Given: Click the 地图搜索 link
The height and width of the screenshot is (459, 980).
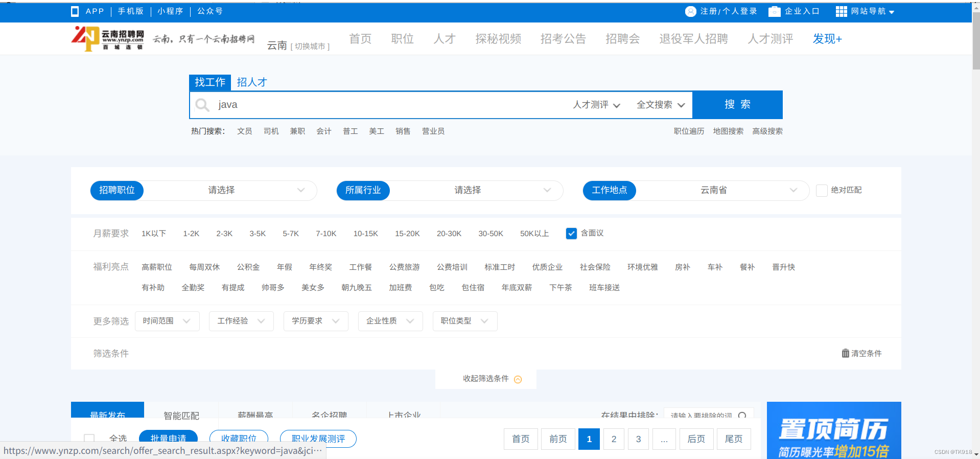Looking at the screenshot, I should (728, 131).
